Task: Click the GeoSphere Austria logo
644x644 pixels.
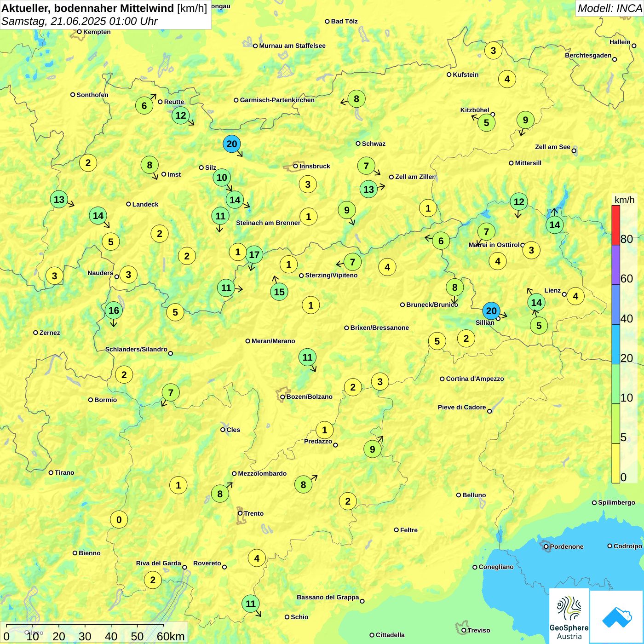Action: coord(569,616)
